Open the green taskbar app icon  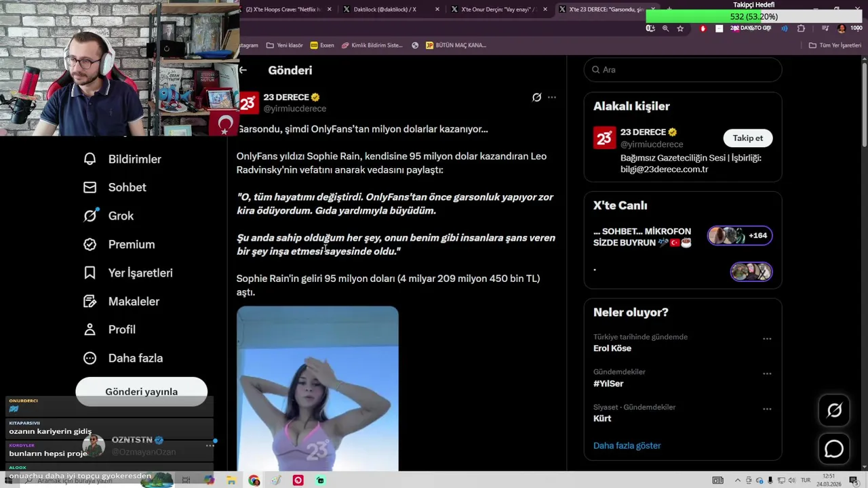[x=320, y=480]
